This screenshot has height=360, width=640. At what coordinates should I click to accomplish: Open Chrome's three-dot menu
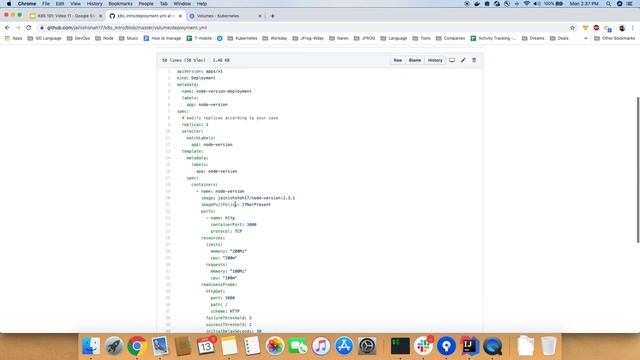(633, 28)
